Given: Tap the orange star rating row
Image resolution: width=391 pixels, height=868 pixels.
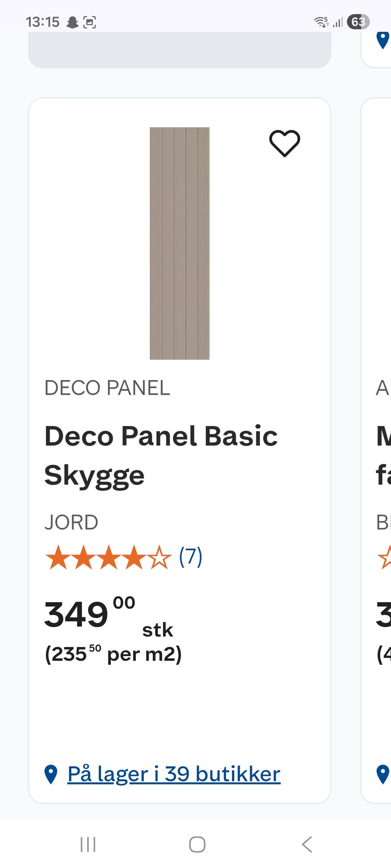Looking at the screenshot, I should click(x=108, y=557).
